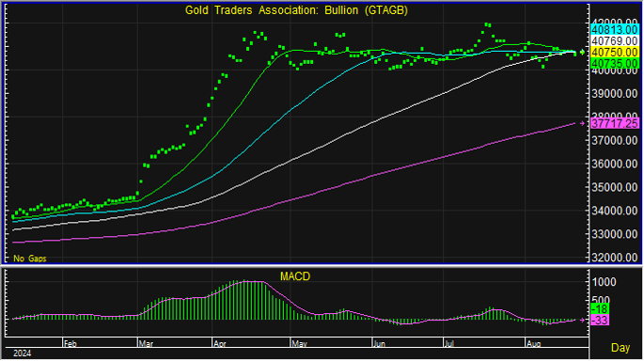The image size is (644, 361).
Task: Click the 2024 year label
Action: pyautogui.click(x=22, y=353)
